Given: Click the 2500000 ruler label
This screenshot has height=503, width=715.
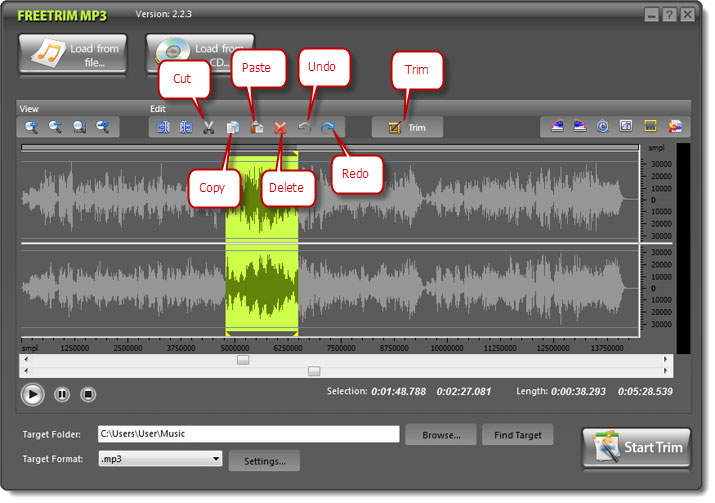Looking at the screenshot, I should tap(128, 348).
